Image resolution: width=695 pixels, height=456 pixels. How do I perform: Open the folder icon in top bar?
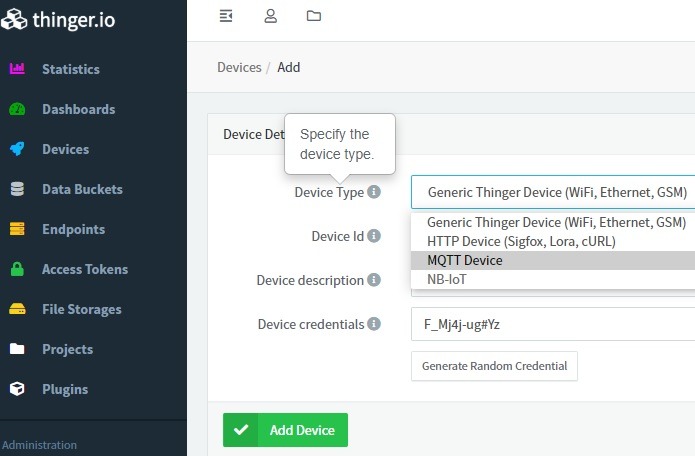click(x=314, y=16)
